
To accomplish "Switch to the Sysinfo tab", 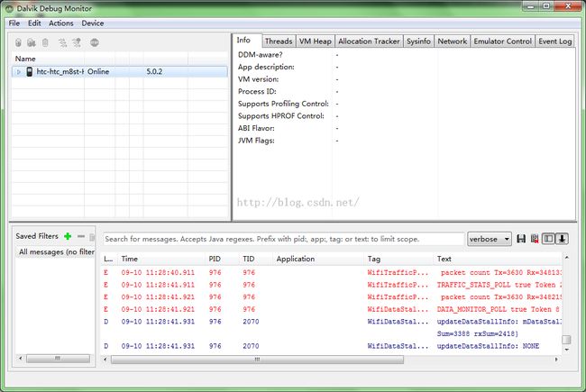I will pos(418,41).
